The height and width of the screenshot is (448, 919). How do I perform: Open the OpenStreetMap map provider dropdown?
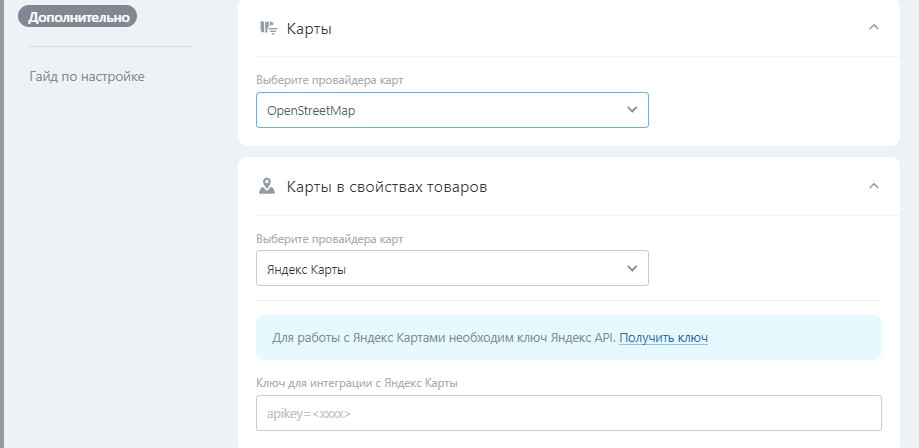click(440, 110)
